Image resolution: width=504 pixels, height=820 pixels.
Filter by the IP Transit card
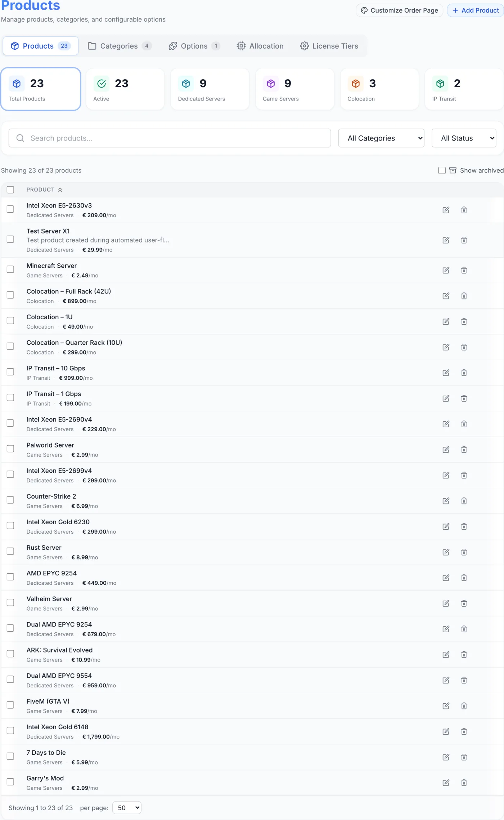[464, 89]
